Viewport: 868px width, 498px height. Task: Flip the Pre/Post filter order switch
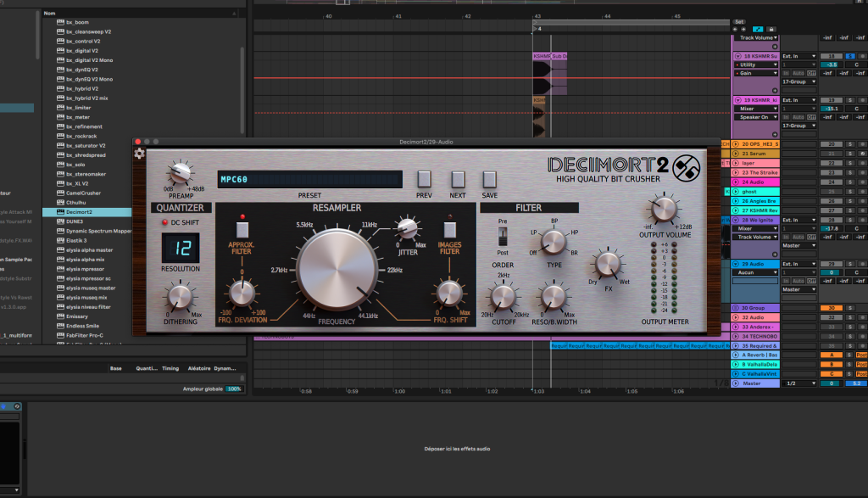click(503, 237)
